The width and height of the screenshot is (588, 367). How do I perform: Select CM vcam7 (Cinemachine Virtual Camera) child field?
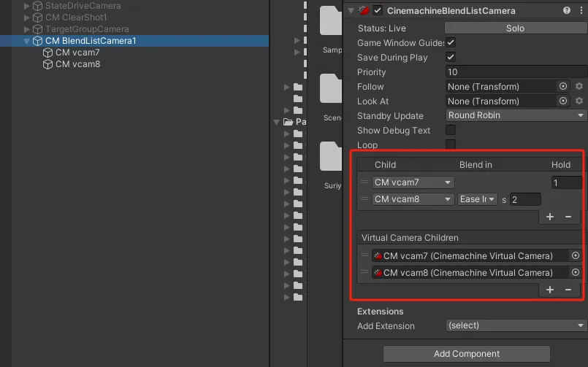click(x=470, y=256)
